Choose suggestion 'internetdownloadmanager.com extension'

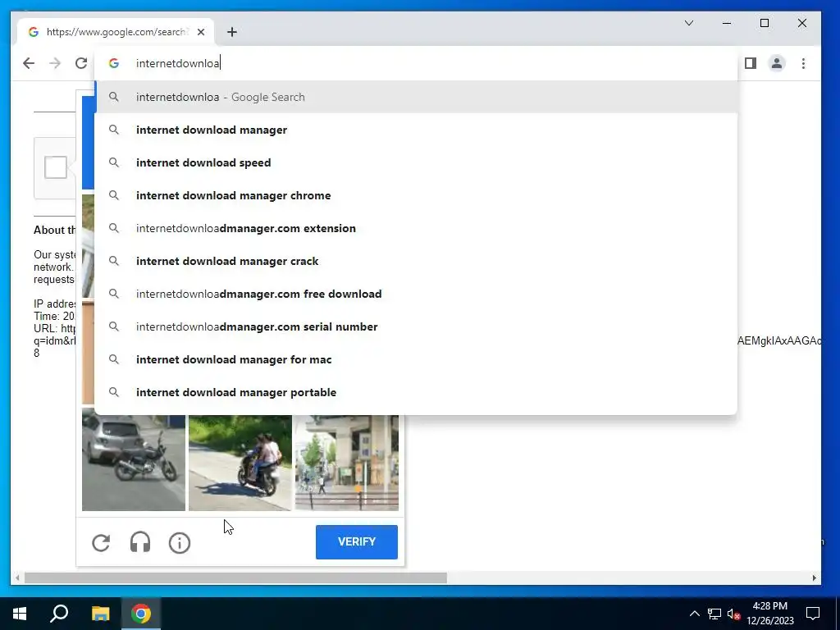pos(416,228)
